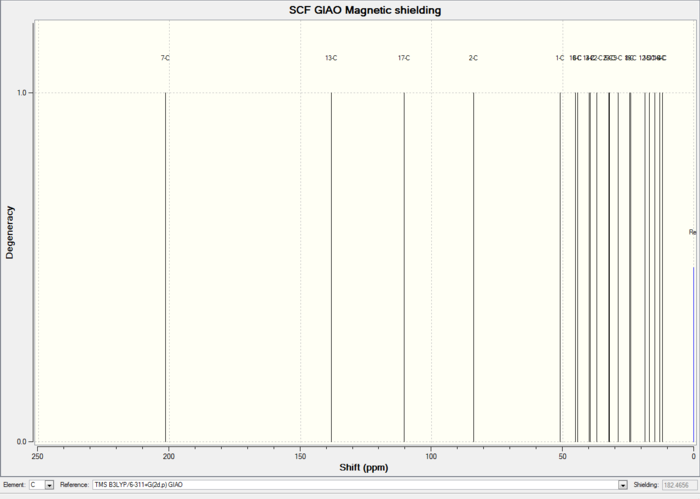Click the 17-C peak label
700x499 pixels.
(x=404, y=58)
